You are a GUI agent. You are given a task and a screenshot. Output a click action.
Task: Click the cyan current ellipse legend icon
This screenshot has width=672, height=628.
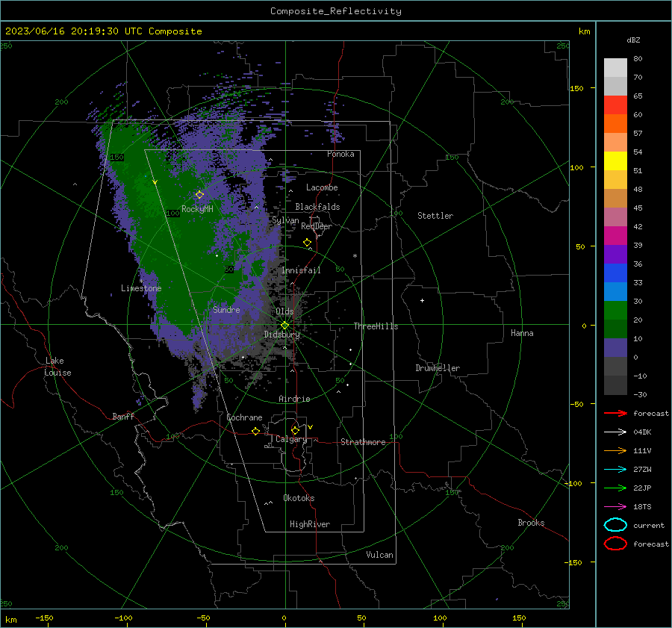tap(615, 525)
